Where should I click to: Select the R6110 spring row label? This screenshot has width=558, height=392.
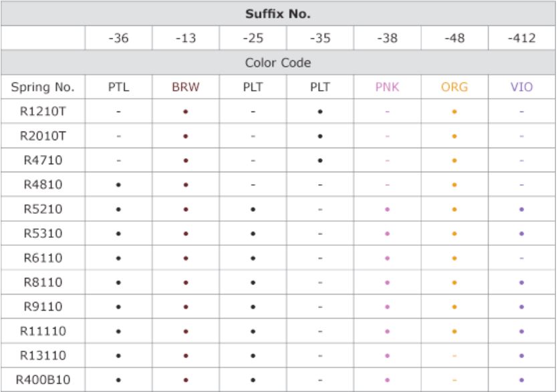[43, 258]
